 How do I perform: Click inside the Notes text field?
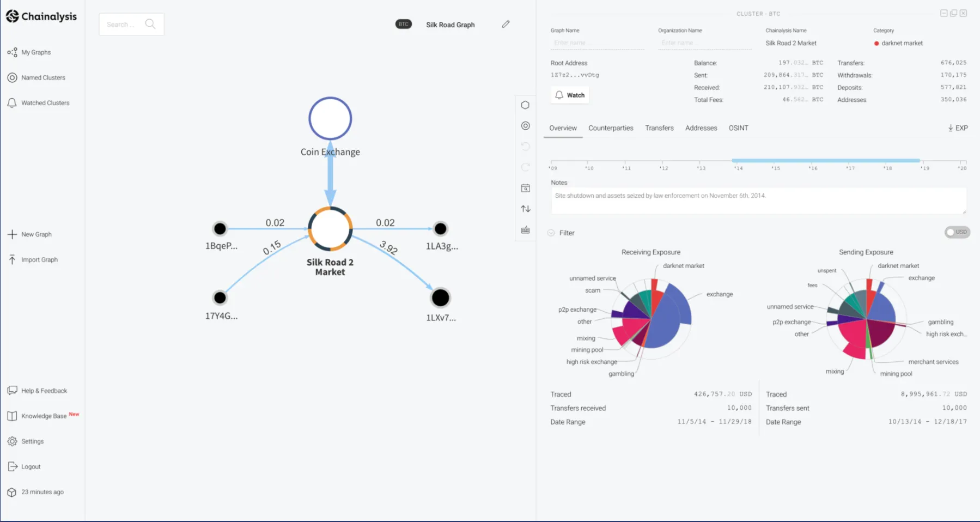[758, 201]
